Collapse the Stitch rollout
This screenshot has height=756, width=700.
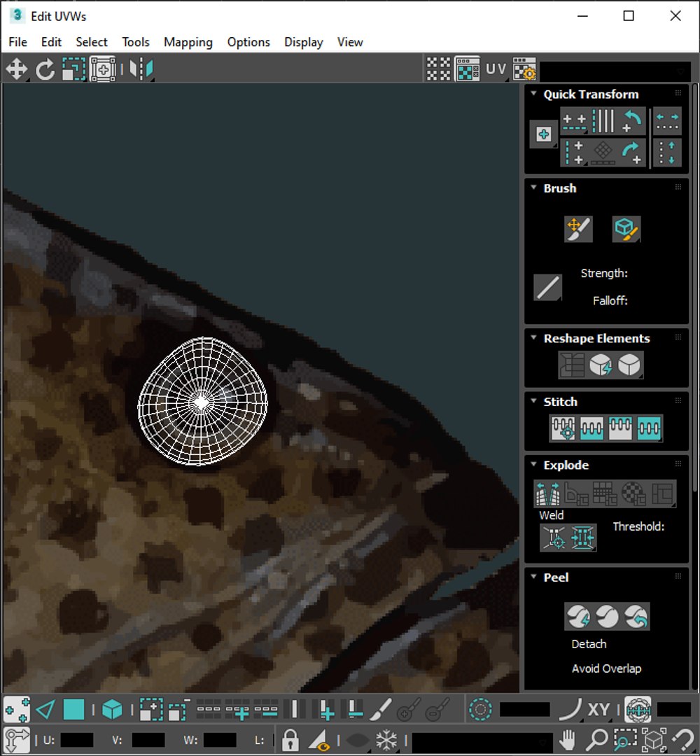tap(533, 401)
